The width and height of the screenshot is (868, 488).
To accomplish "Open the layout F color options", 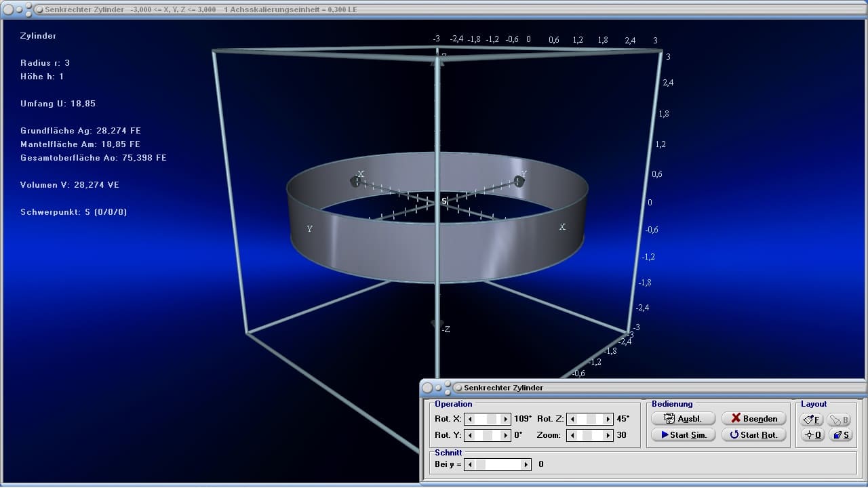I will point(812,420).
